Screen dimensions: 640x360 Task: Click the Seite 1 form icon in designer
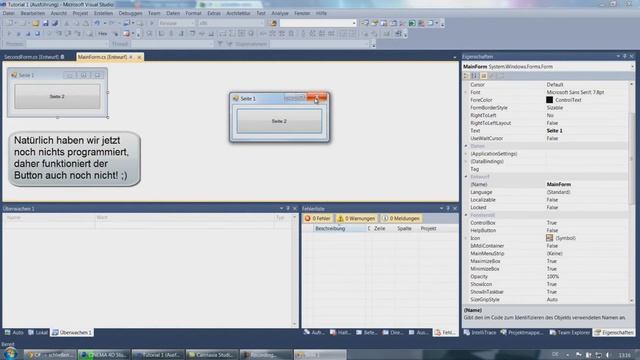tap(14, 75)
